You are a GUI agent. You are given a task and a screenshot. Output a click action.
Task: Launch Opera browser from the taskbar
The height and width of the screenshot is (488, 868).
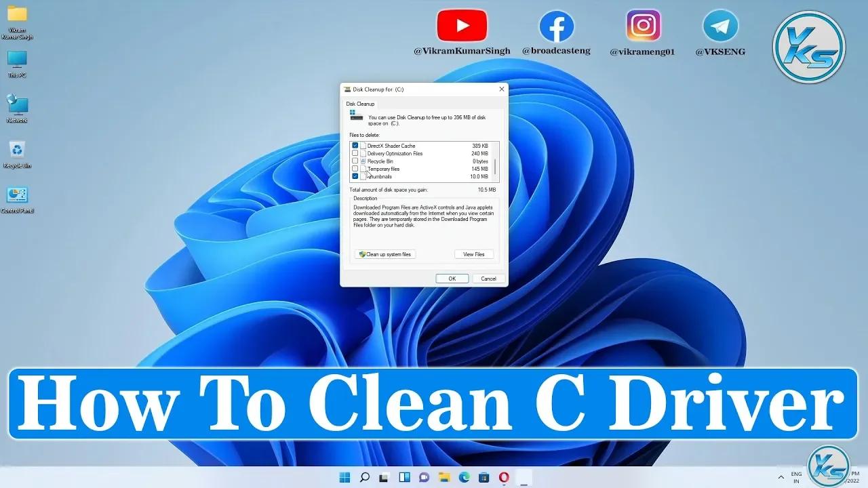point(504,477)
